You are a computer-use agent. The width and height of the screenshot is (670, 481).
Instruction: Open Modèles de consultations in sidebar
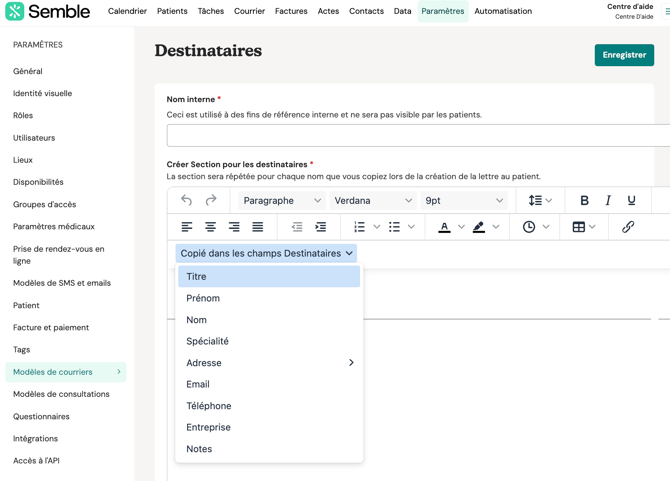click(x=61, y=394)
